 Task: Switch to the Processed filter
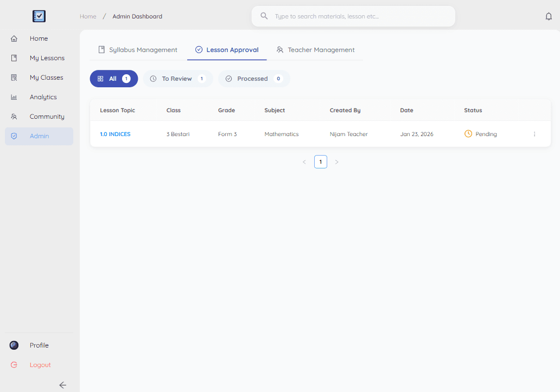[254, 79]
